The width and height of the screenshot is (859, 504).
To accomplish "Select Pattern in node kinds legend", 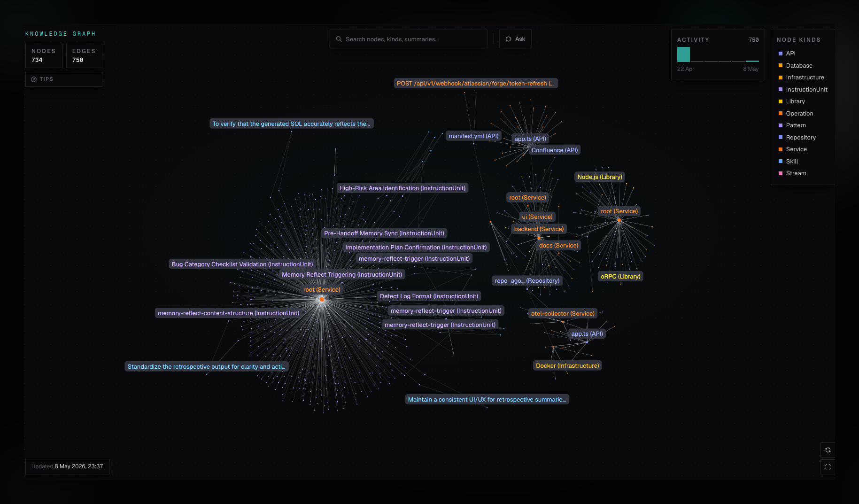I will 792,125.
